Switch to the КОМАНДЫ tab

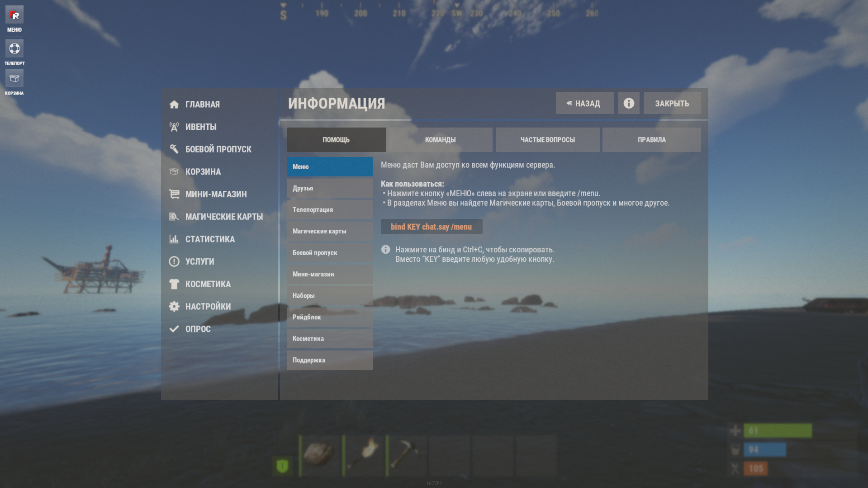440,140
